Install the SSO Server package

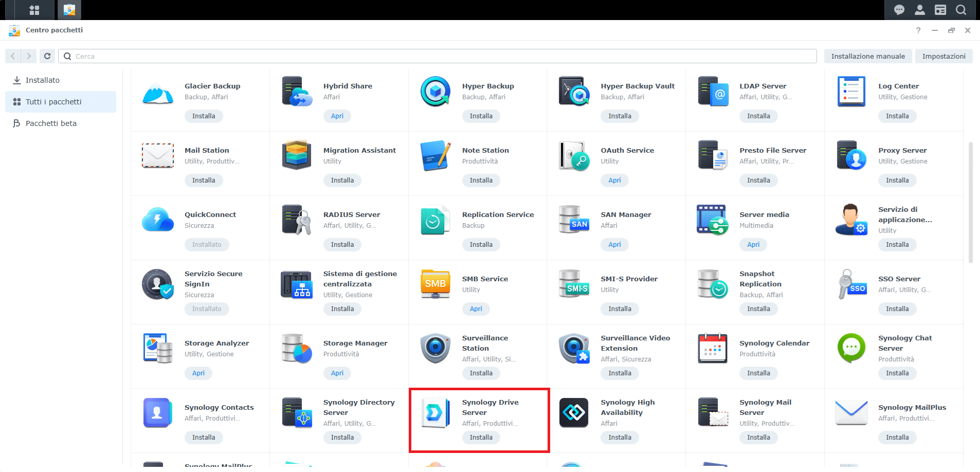897,309
